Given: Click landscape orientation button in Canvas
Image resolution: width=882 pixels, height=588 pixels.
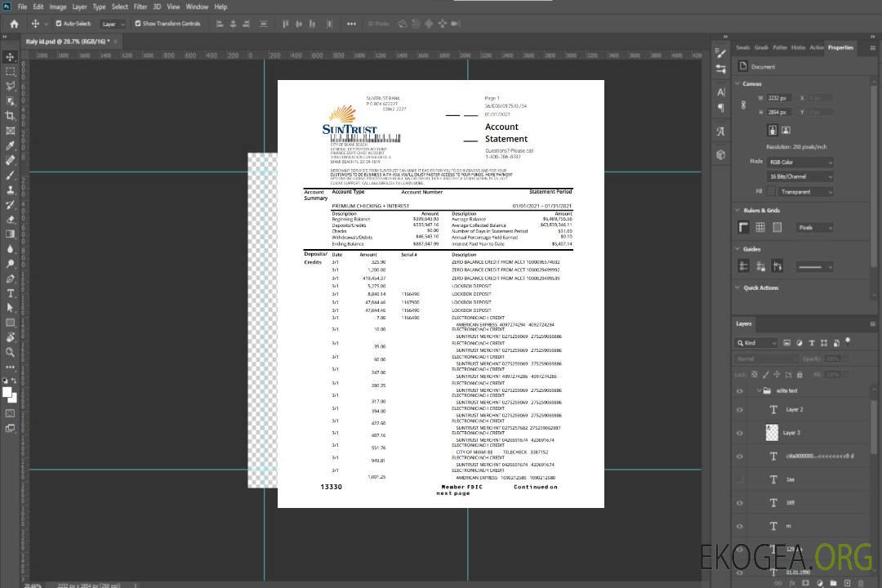Looking at the screenshot, I should (786, 130).
